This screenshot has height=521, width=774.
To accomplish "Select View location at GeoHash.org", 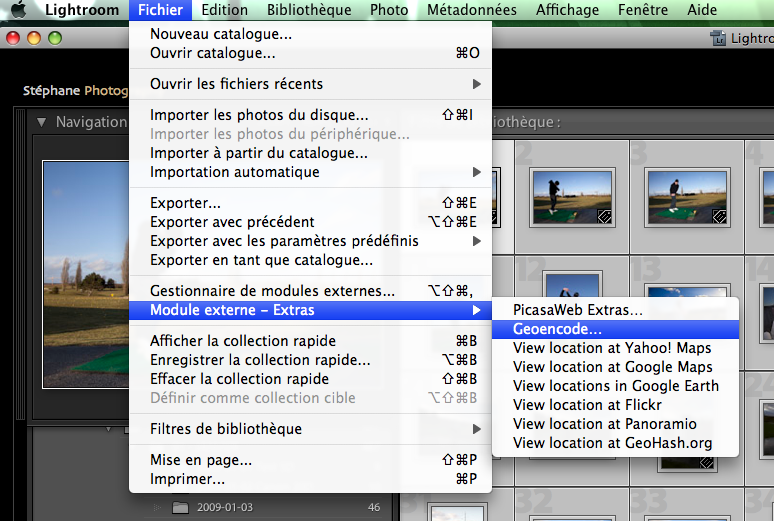I will tap(616, 443).
